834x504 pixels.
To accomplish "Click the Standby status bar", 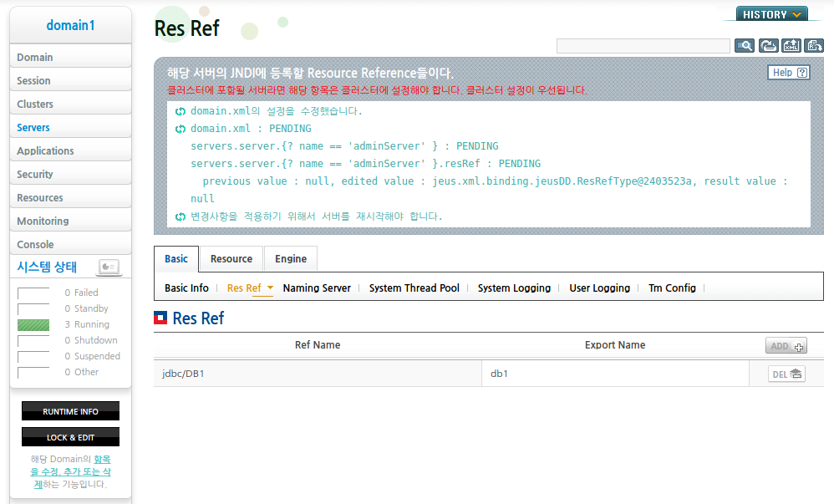I will (x=33, y=308).
